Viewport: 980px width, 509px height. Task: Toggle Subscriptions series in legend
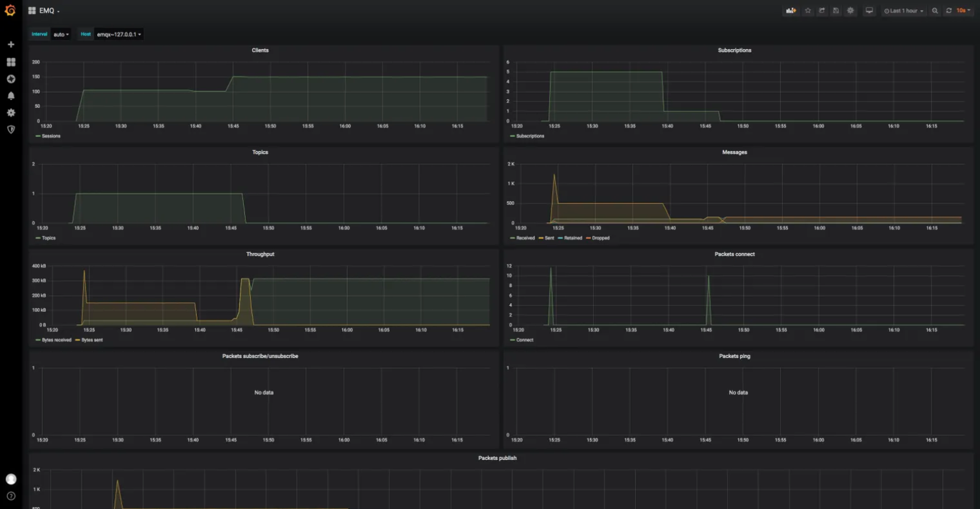pyautogui.click(x=530, y=136)
